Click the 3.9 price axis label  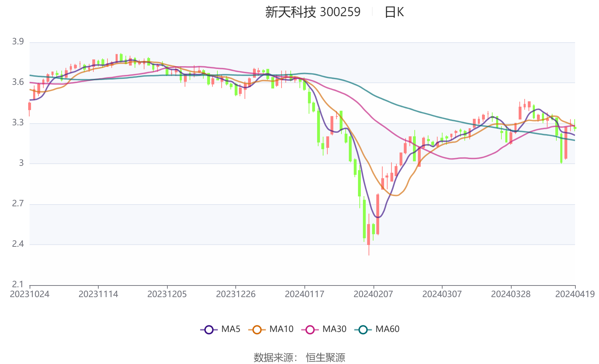[x=18, y=42]
